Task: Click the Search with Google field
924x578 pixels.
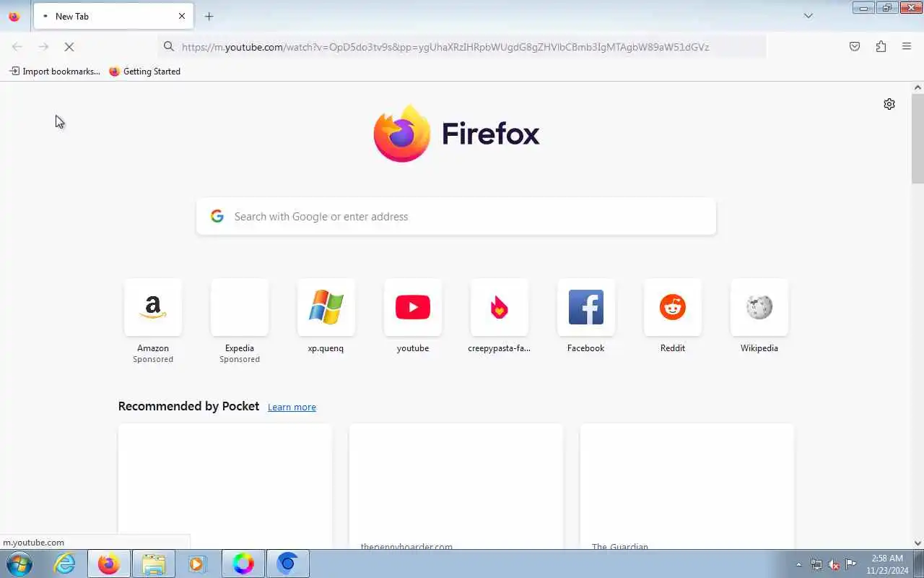Action: click(456, 216)
